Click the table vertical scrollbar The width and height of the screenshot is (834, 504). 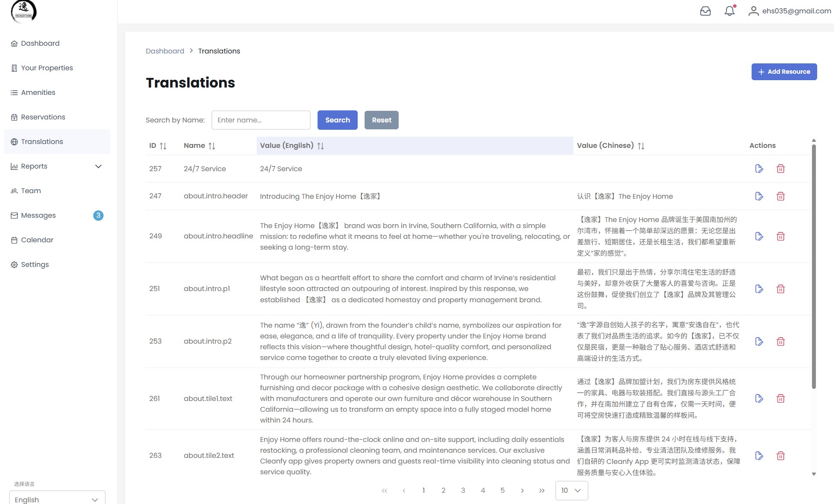point(814,267)
